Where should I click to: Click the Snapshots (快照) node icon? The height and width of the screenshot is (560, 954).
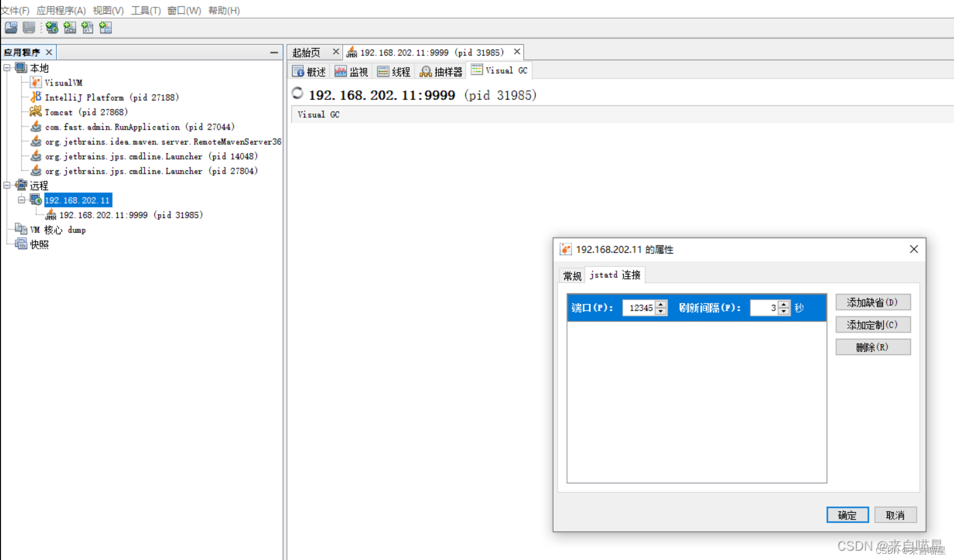(x=21, y=244)
